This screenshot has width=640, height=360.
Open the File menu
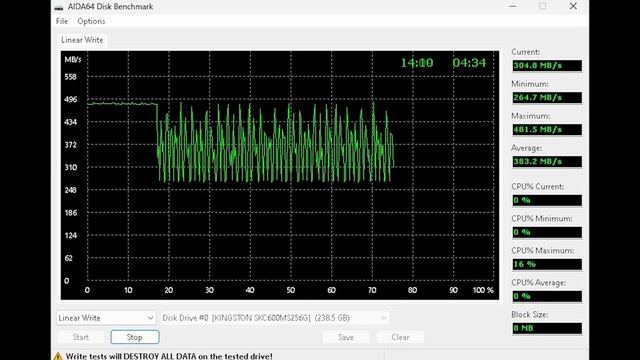coord(62,21)
